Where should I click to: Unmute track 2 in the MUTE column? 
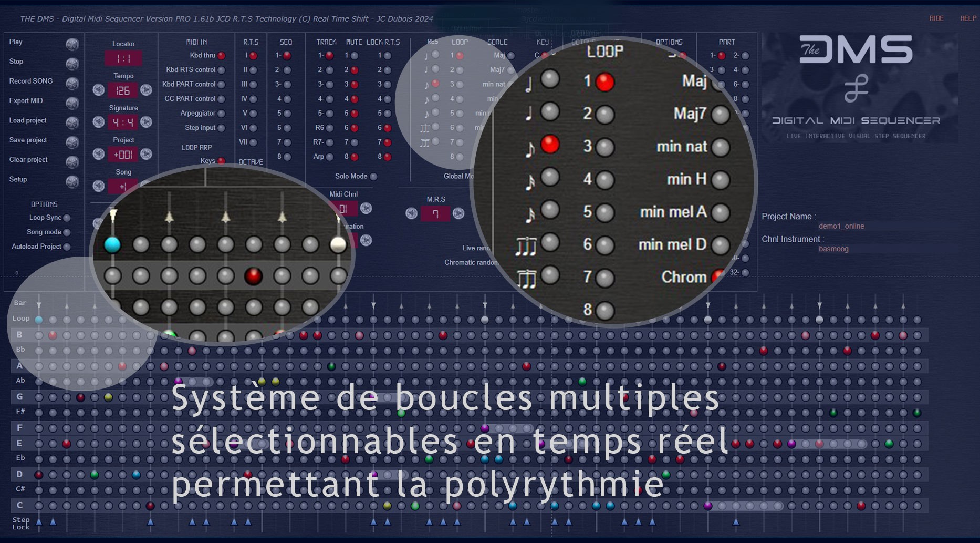coord(355,70)
